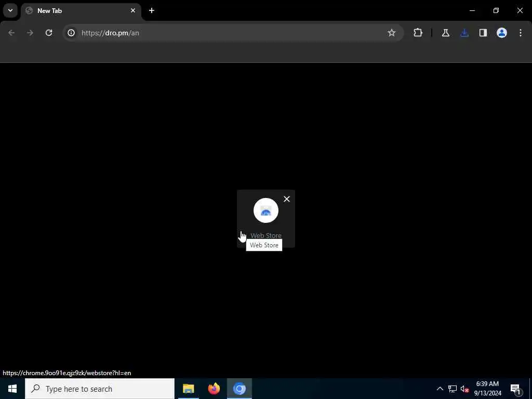Viewport: 532px width, 399px height.
Task: Open the profile avatar menu
Action: pos(502,33)
